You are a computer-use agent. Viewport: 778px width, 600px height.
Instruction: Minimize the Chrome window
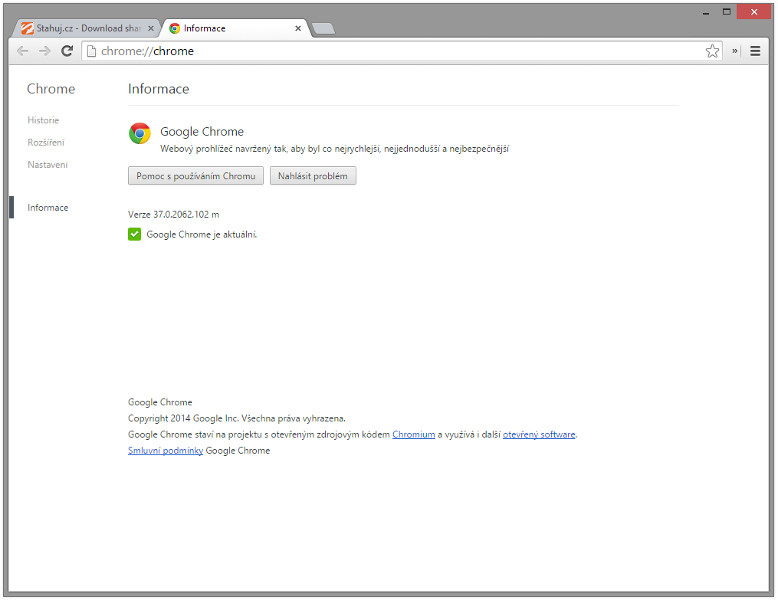706,12
